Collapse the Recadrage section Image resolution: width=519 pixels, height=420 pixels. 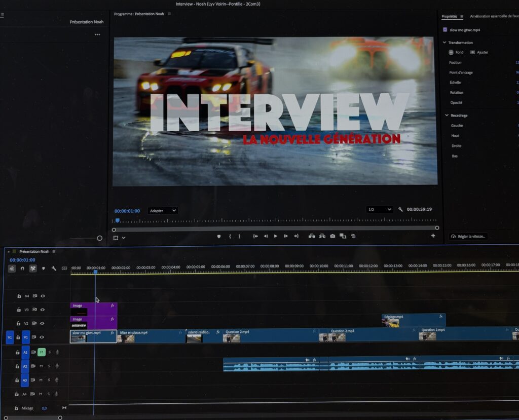(447, 116)
